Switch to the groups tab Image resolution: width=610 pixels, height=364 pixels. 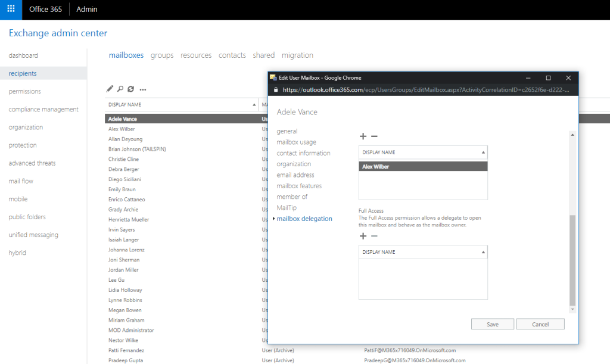[x=161, y=55]
